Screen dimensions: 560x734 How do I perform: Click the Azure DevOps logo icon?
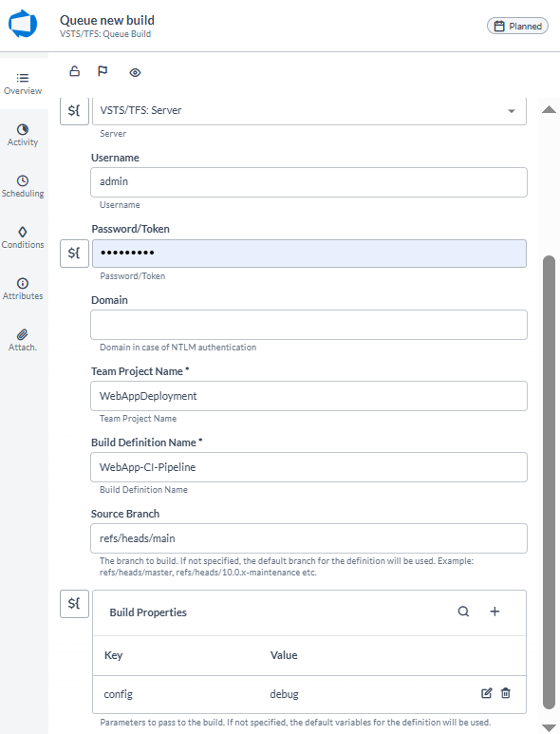[x=23, y=25]
